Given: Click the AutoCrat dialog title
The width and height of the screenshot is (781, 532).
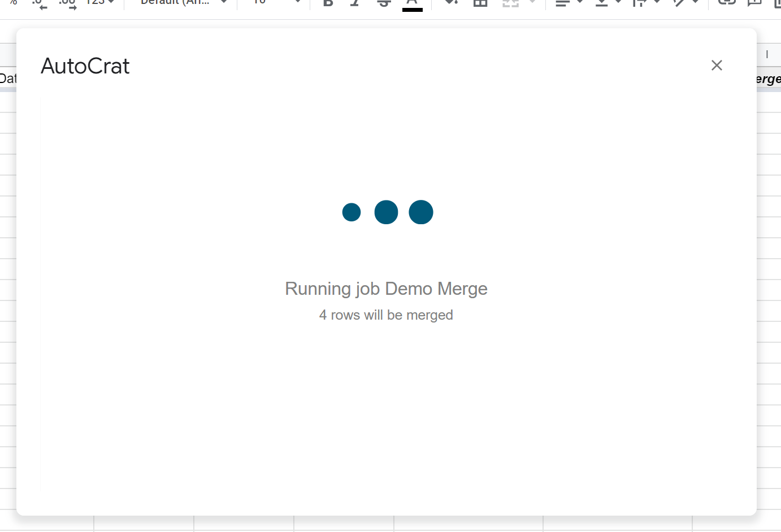Looking at the screenshot, I should coord(85,66).
